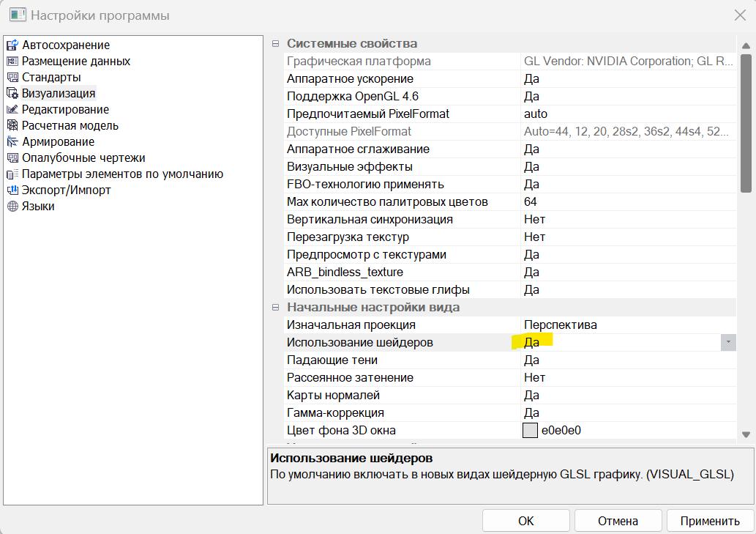Select Опалубочные чертежи in the list
The width and height of the screenshot is (756, 534).
point(83,158)
